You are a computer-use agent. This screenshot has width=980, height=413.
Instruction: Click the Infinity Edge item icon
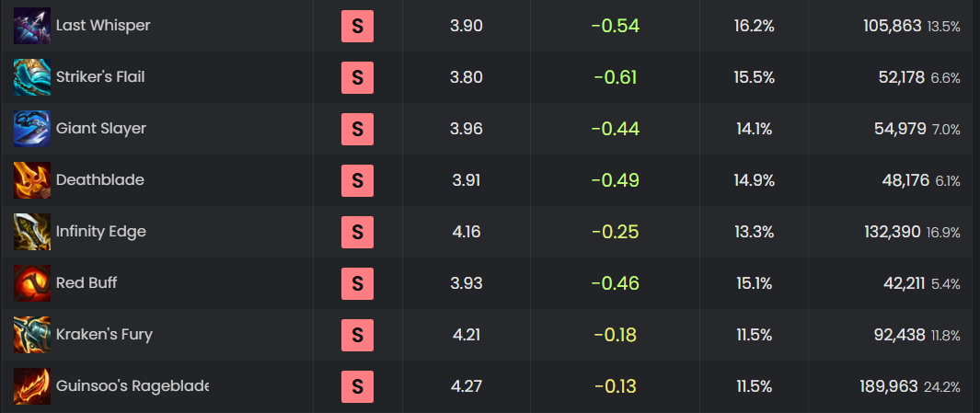coord(31,232)
